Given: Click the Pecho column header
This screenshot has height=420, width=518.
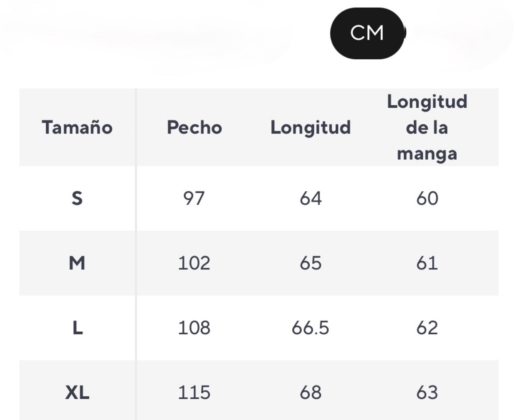Looking at the screenshot, I should 194,127.
